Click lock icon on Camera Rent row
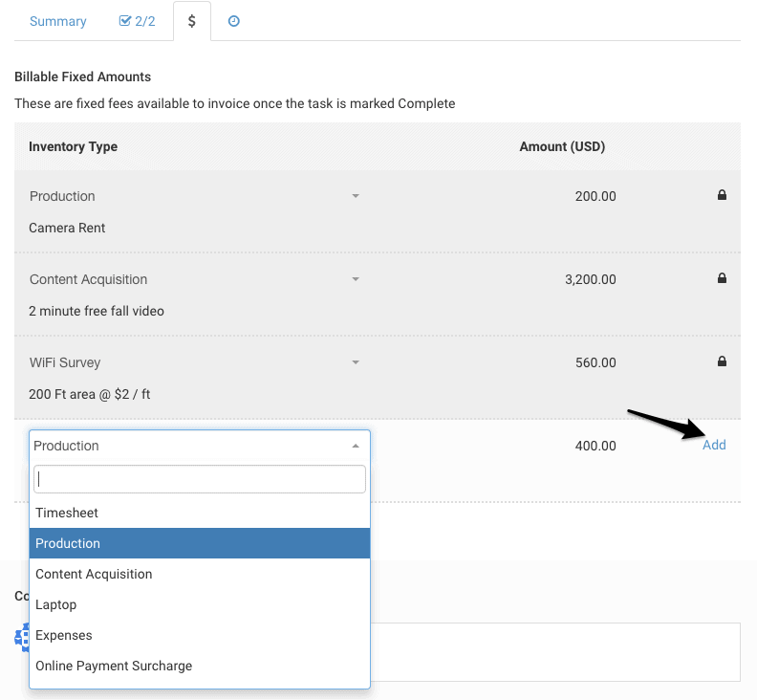 722,196
